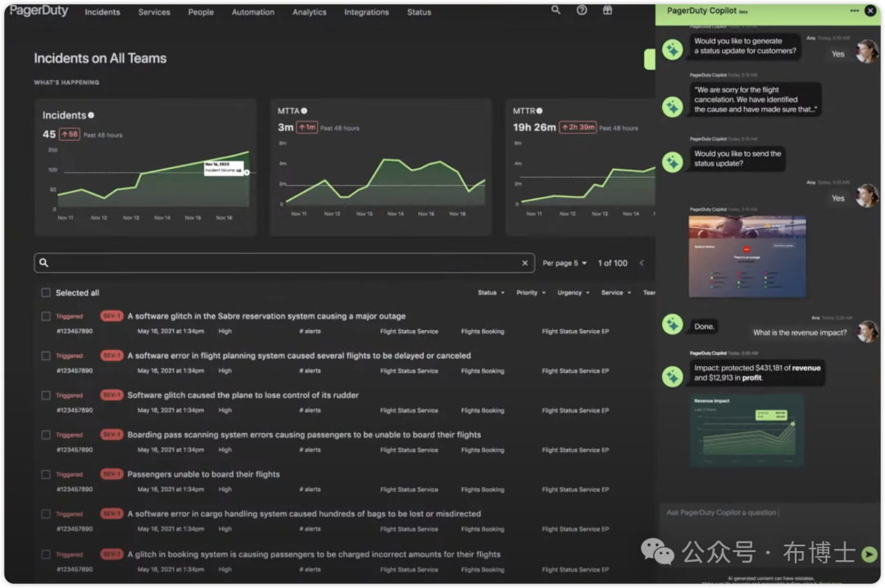This screenshot has height=588, width=885.
Task: Click the search magnifier icon in top navigation
Action: [556, 11]
